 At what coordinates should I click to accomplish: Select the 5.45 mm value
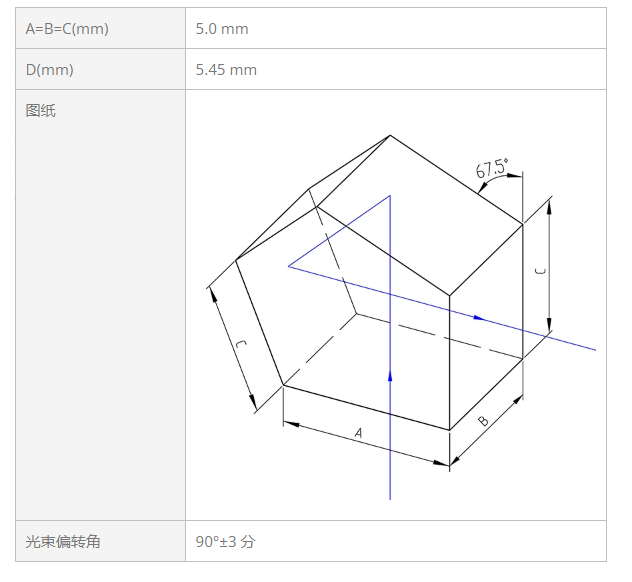click(x=226, y=70)
